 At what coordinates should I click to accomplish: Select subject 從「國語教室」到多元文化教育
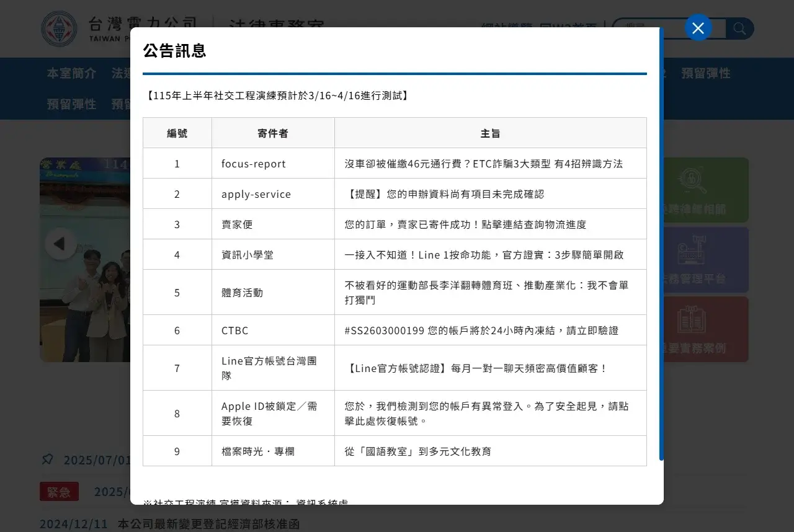click(491, 451)
